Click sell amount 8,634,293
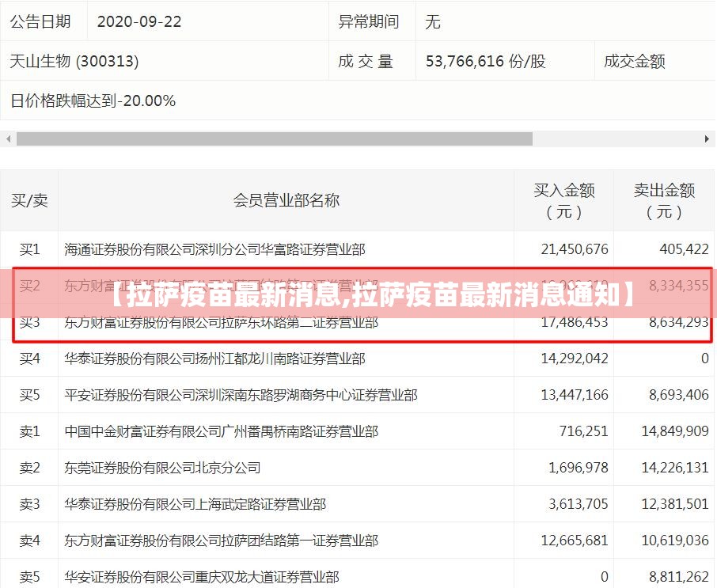Screen dimensions: 717x588 pyautogui.click(x=678, y=322)
